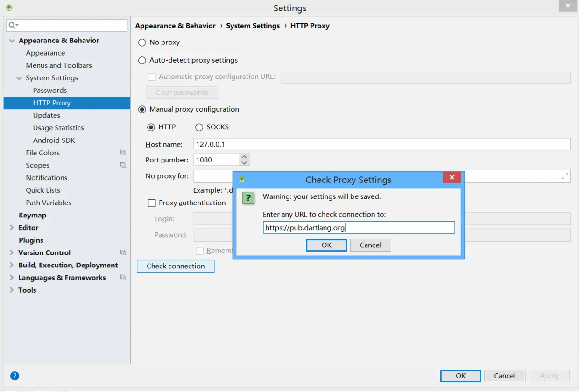Screen dimensions: 579x392
Task: Open Android SDK settings
Action: pos(54,140)
